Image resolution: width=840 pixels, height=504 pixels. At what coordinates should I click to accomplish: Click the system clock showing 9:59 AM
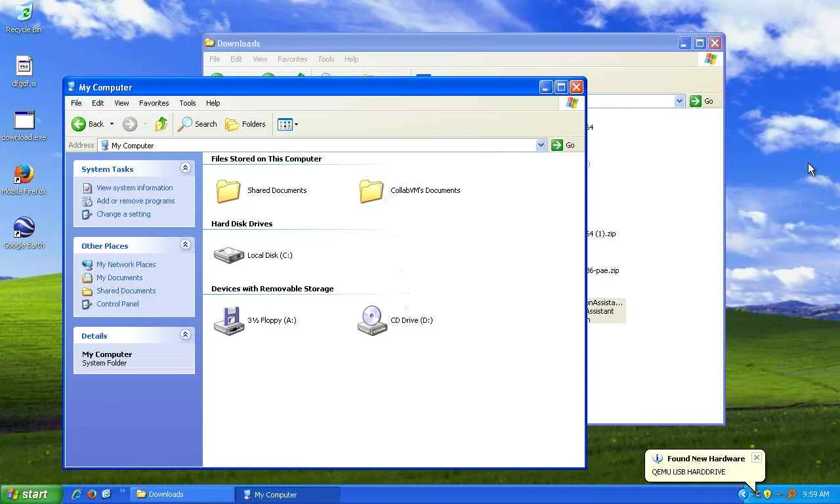pyautogui.click(x=816, y=494)
